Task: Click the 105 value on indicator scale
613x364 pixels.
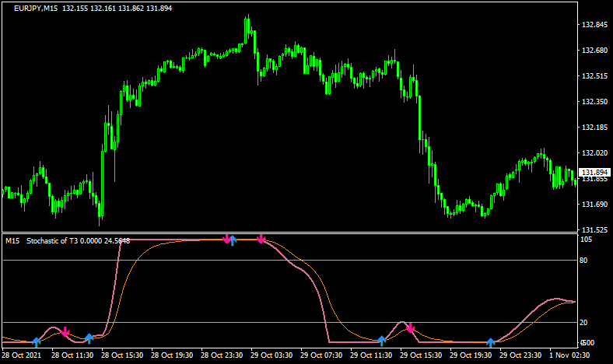Action: [587, 240]
